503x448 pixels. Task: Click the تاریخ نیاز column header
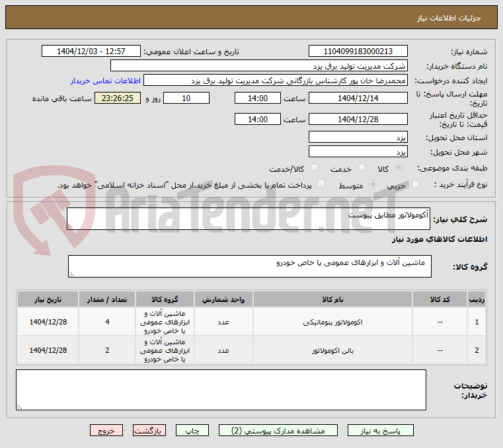[48, 299]
